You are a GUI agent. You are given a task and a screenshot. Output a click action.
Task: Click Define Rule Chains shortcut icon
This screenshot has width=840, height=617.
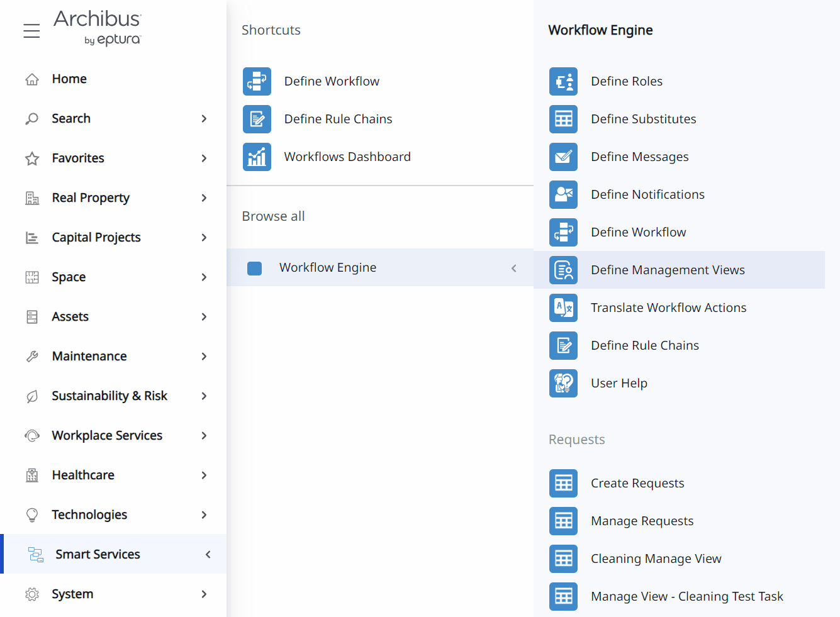[x=257, y=119]
